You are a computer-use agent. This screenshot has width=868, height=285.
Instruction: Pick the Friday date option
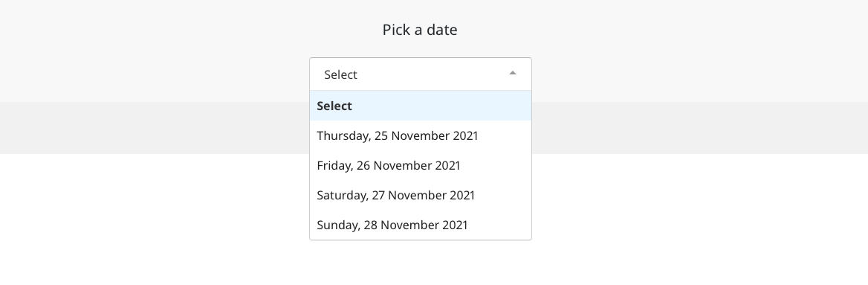[x=420, y=166]
